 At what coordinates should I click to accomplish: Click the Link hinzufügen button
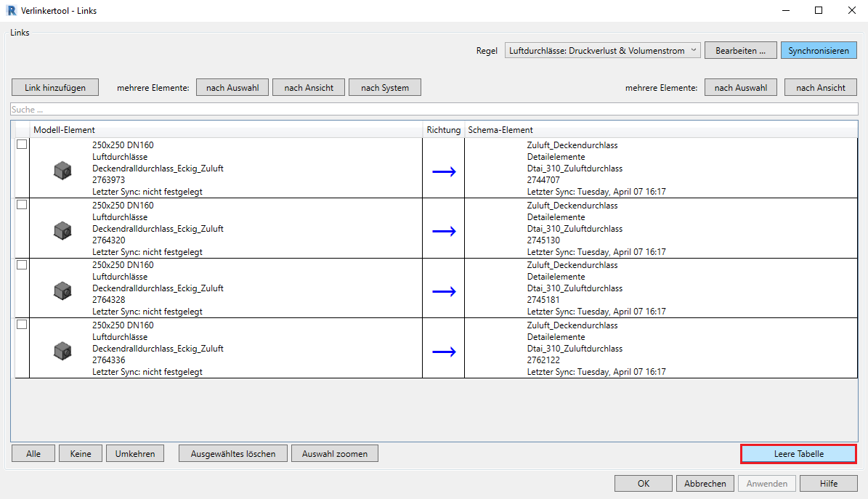coord(54,88)
